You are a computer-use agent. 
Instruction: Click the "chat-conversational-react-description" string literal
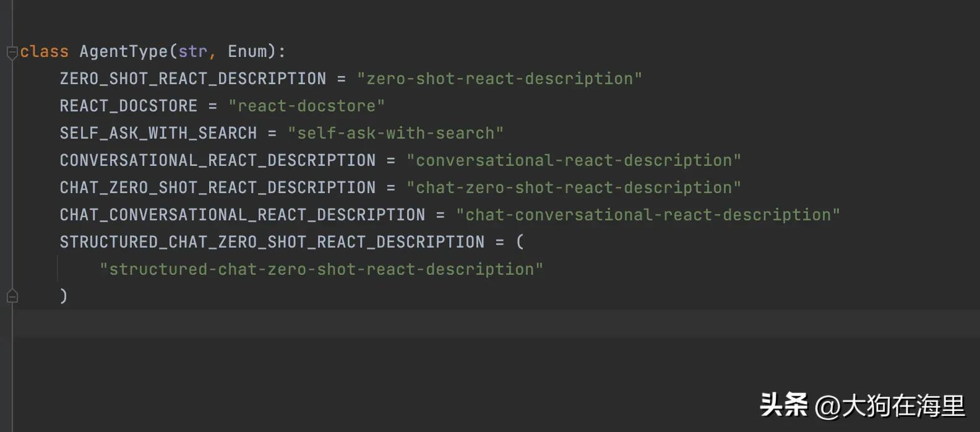click(x=648, y=215)
